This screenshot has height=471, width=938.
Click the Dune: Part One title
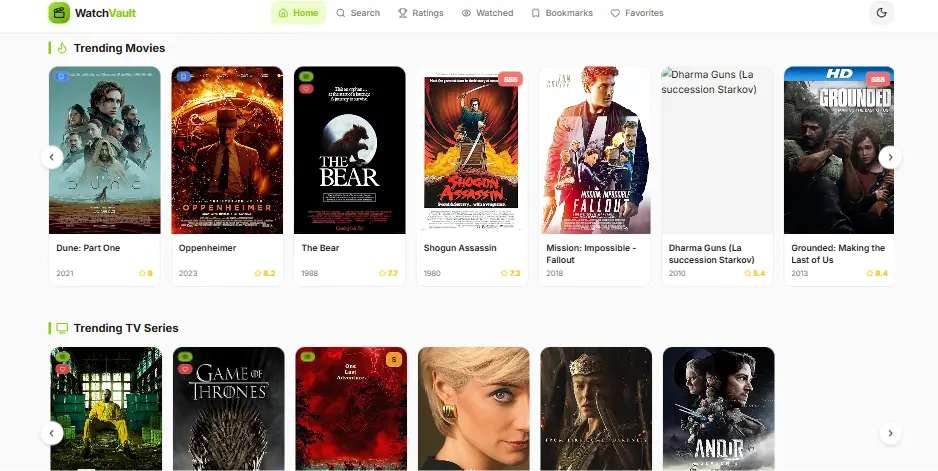[88, 248]
